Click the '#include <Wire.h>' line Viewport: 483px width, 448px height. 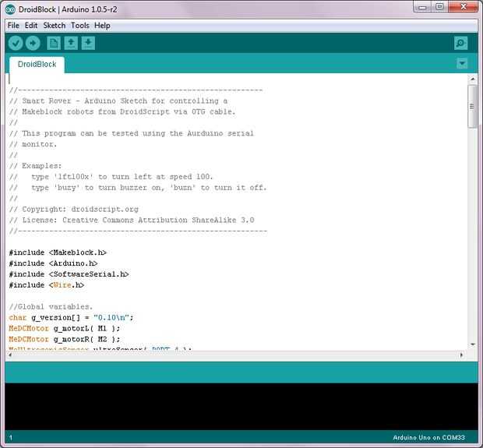tap(47, 285)
